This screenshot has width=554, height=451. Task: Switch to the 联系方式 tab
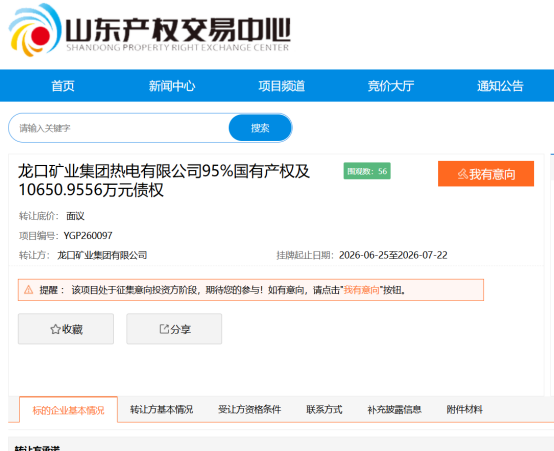324,409
